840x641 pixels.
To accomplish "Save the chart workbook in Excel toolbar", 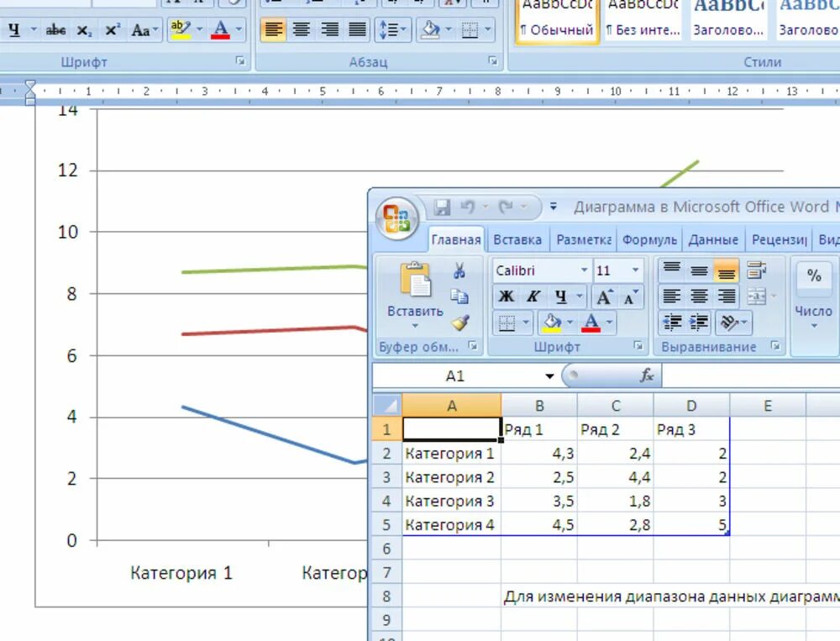I will tap(442, 207).
